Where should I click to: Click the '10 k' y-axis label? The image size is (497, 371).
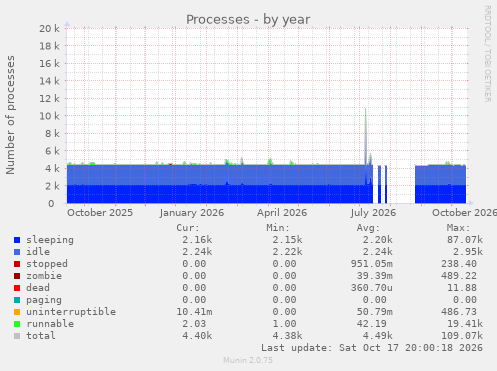pos(49,116)
